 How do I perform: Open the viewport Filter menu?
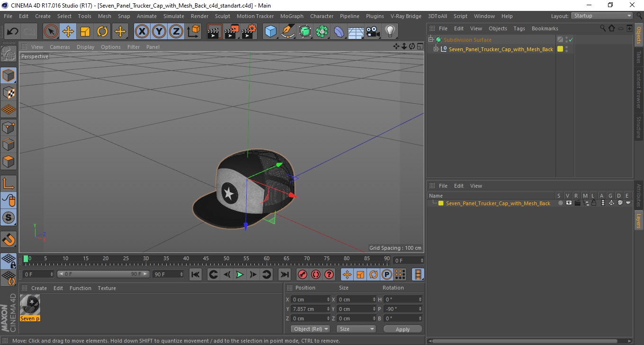pos(134,47)
